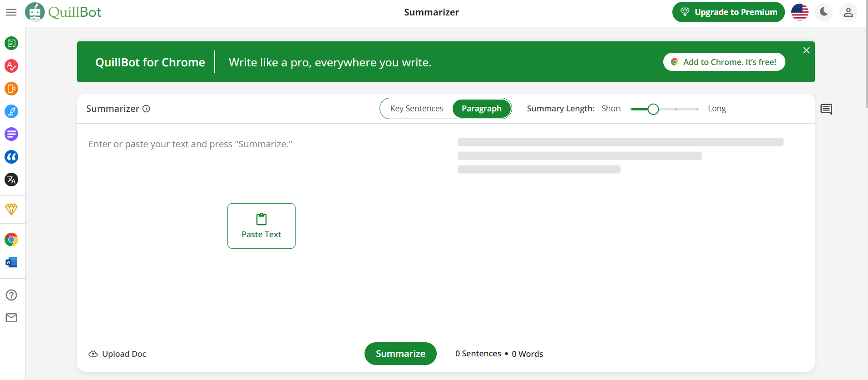Expand the hamburger navigation menu

point(11,12)
